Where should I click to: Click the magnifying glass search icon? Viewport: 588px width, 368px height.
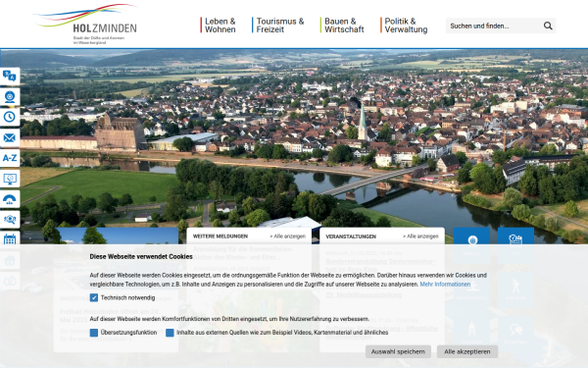click(548, 26)
